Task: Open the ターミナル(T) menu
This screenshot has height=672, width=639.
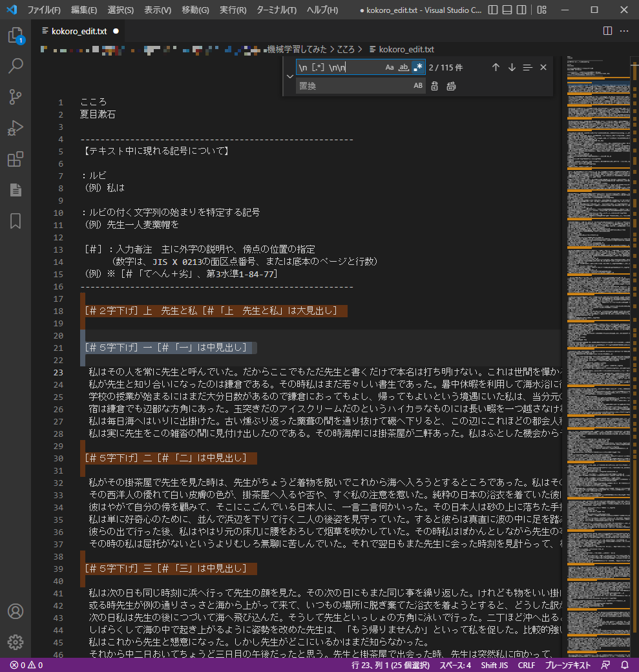Action: pos(276,10)
